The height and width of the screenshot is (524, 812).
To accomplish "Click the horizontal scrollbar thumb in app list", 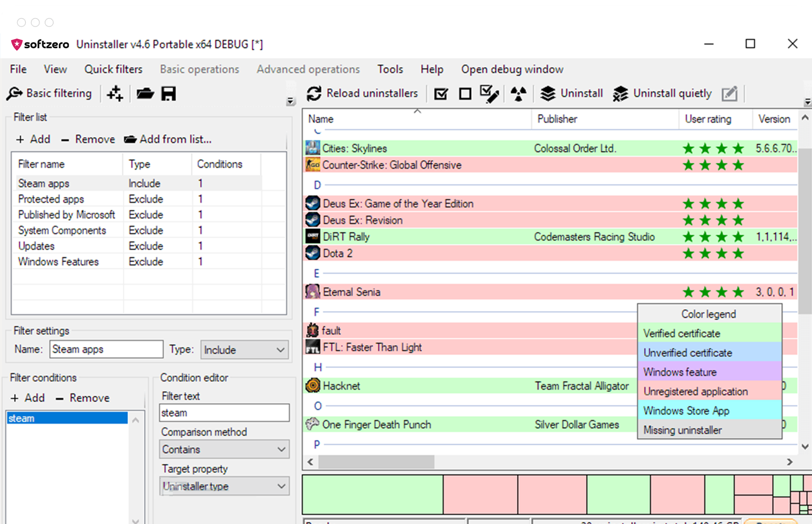I will click(376, 462).
